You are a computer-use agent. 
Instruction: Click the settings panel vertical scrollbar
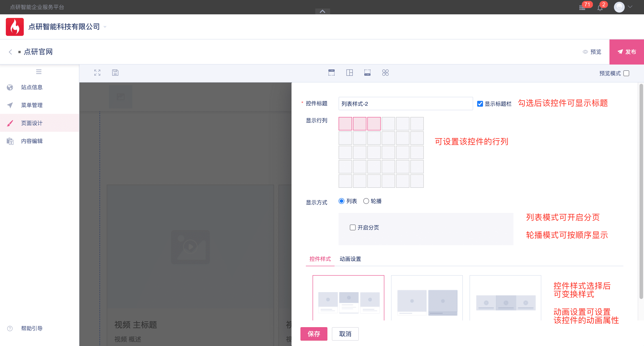641,191
